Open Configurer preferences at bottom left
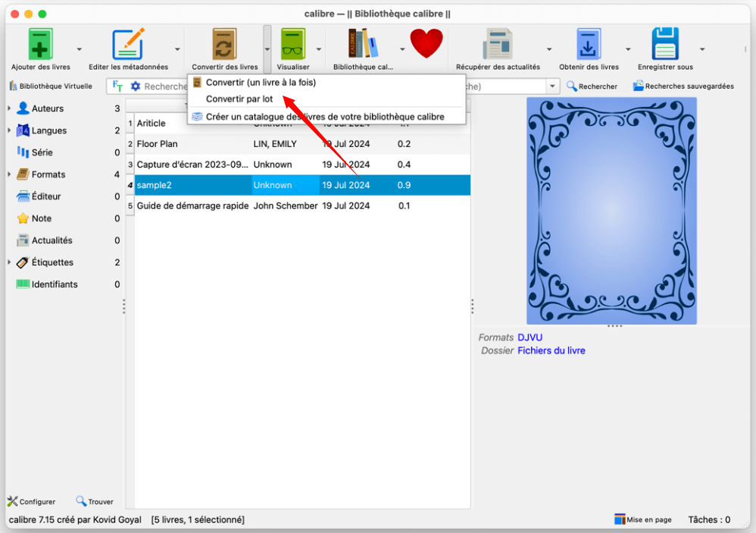The image size is (756, 533). (x=31, y=501)
